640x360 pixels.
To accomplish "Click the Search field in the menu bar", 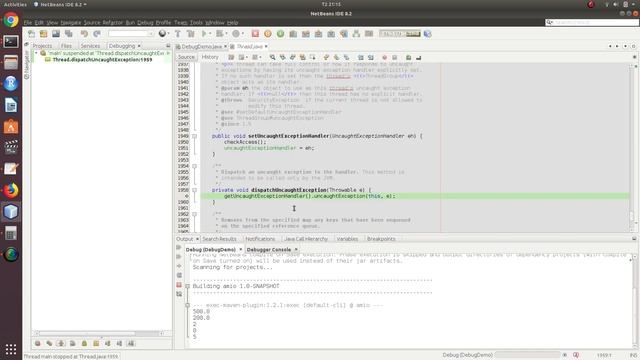I will click(592, 22).
